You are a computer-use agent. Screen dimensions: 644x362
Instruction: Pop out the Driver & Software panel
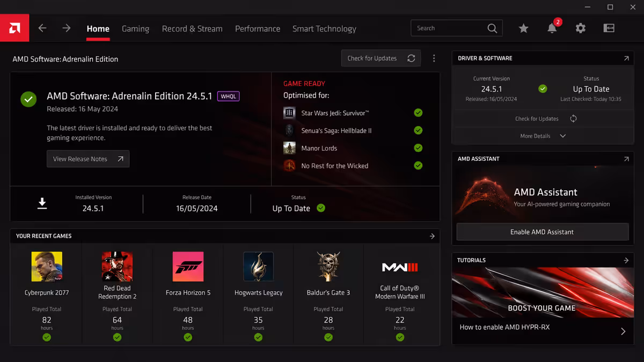[626, 58]
